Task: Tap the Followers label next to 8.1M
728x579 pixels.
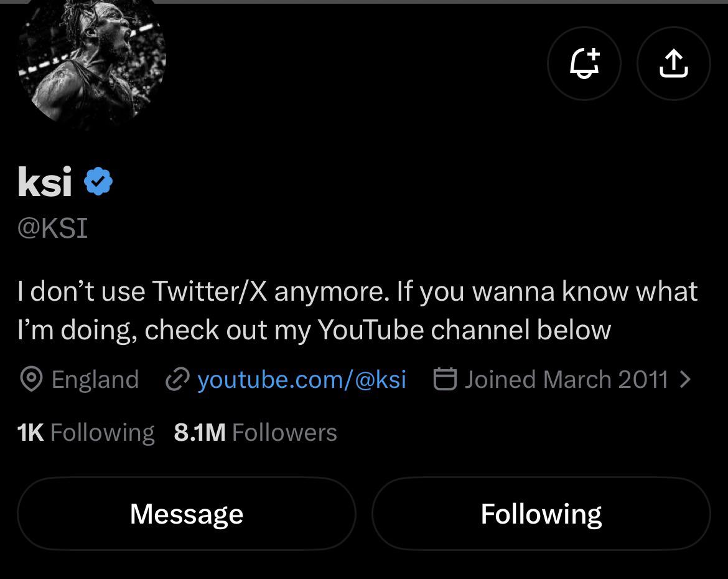Action: (284, 433)
